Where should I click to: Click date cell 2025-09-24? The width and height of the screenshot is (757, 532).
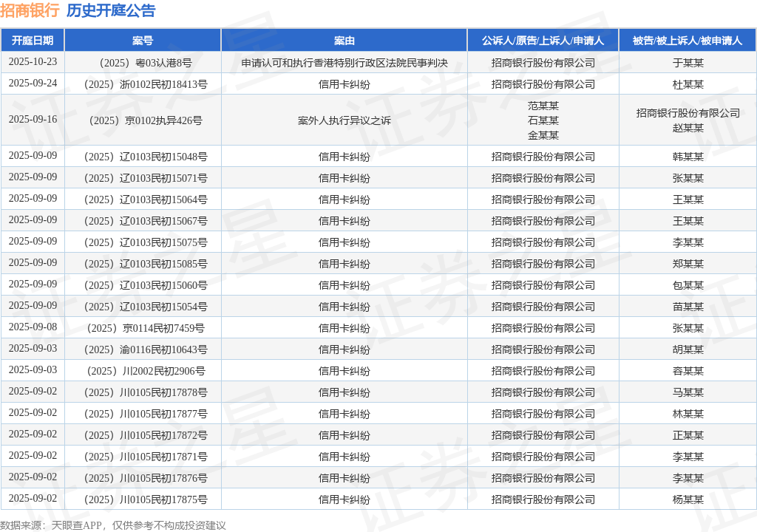33,83
